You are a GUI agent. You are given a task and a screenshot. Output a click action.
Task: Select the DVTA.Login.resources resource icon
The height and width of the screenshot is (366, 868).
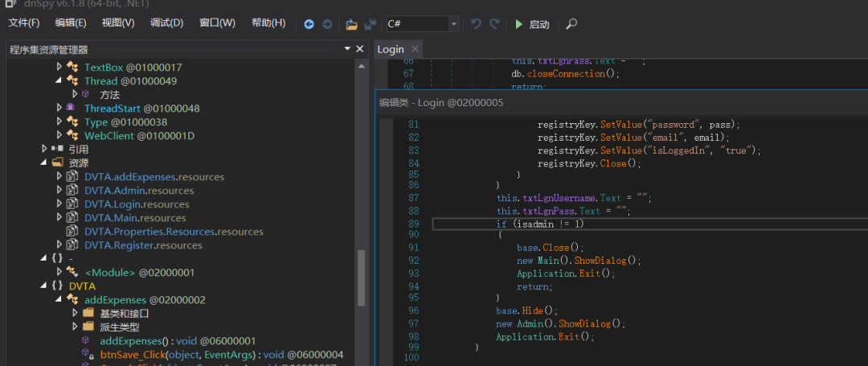click(72, 204)
